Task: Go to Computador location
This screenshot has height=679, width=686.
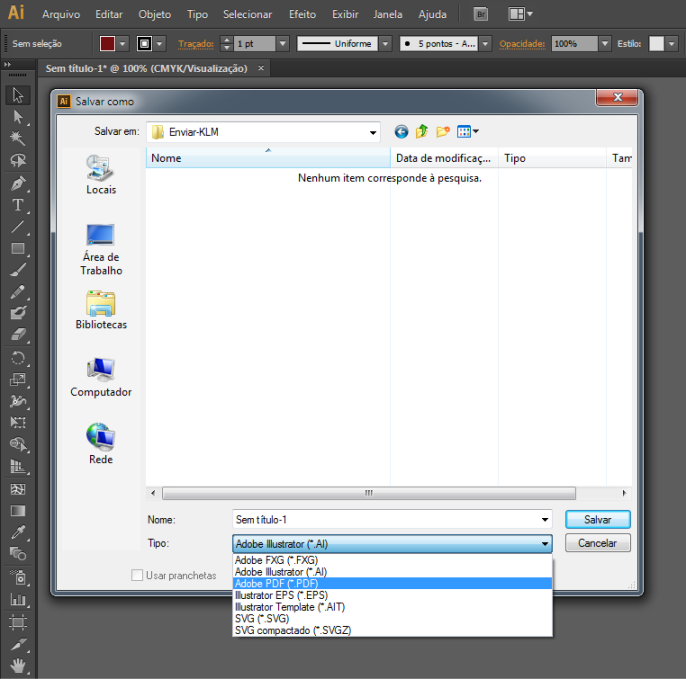Action: [x=101, y=377]
